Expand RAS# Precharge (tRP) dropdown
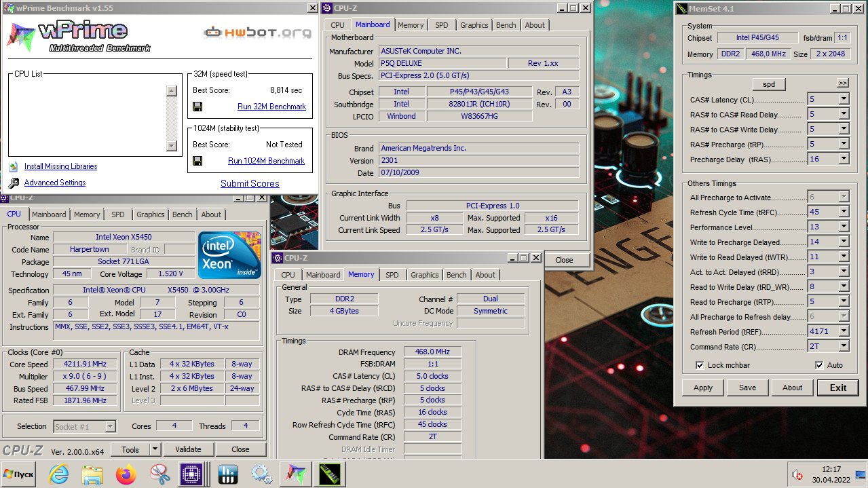Viewport: 868px width, 488px height. [x=844, y=144]
